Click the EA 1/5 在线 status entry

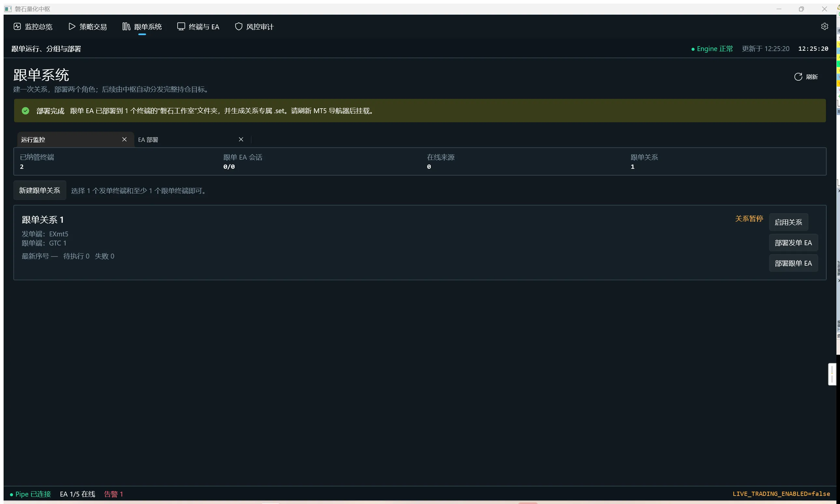pos(77,494)
